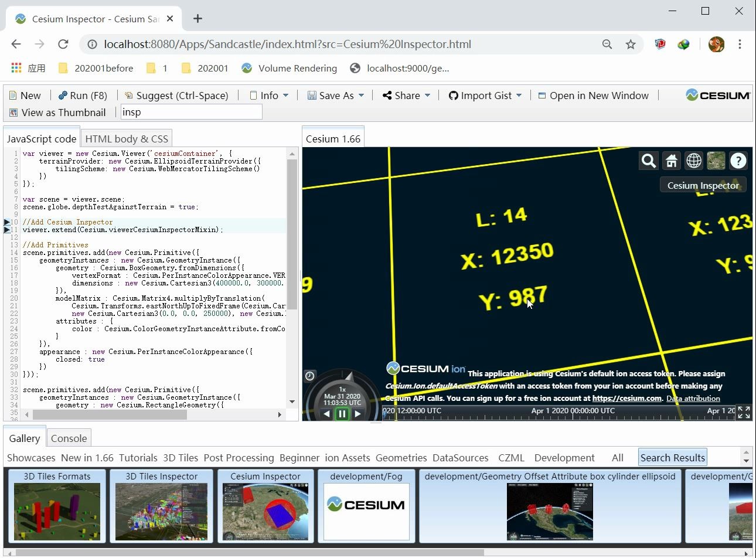
Task: Open a new browser tab
Action: (x=197, y=19)
